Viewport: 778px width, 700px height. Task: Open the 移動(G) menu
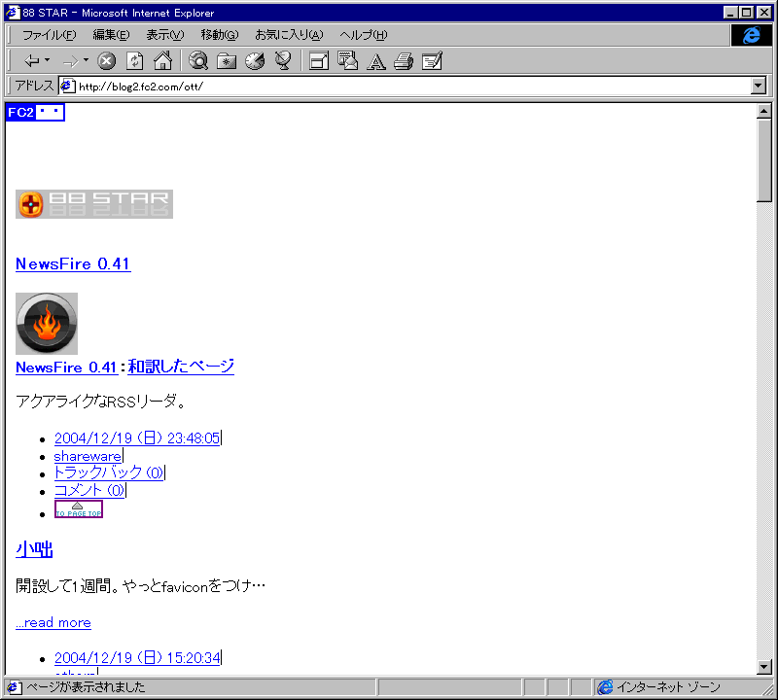(x=220, y=35)
